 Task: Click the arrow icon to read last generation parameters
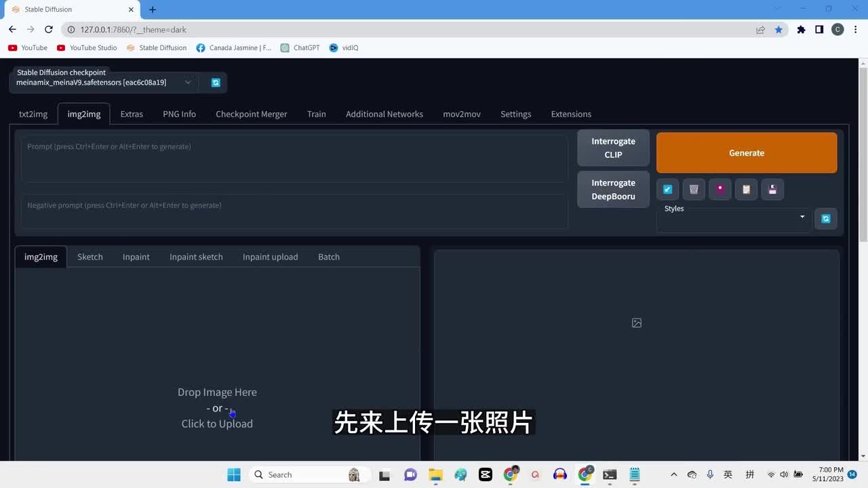point(667,190)
